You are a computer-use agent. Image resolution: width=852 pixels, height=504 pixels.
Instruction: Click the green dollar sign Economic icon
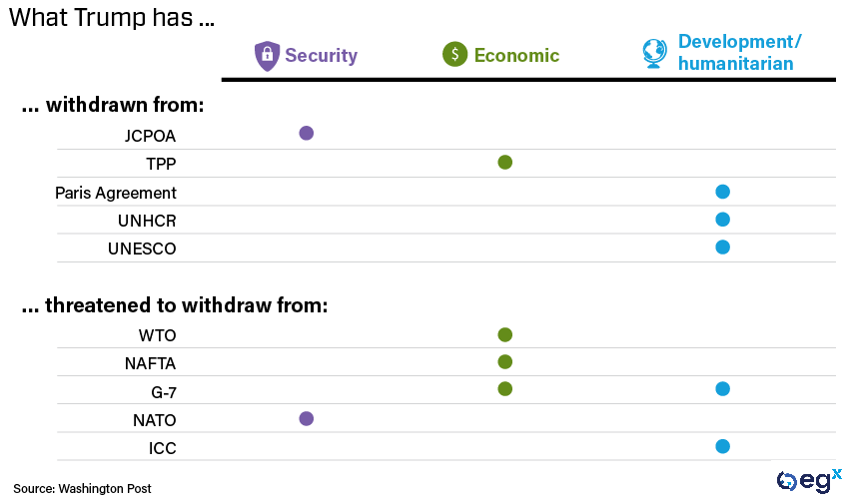[x=454, y=56]
